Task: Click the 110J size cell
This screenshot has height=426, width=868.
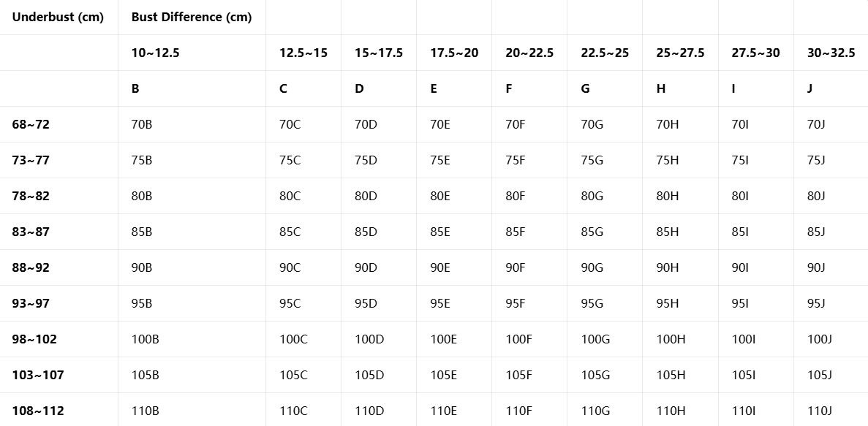Action: click(x=820, y=411)
